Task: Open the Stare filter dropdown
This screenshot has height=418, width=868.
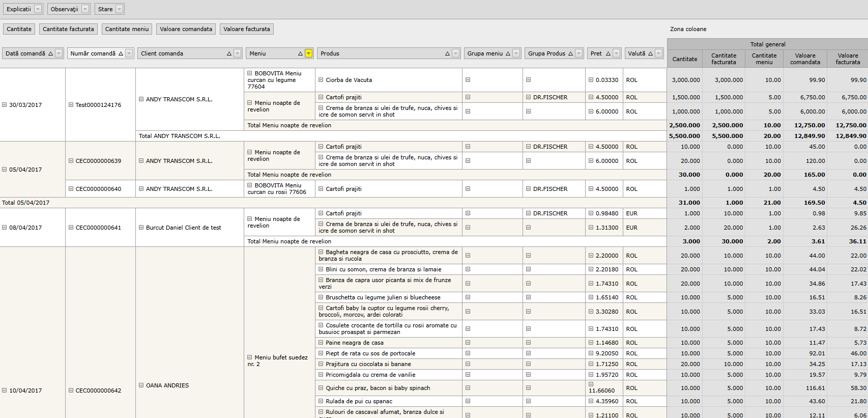Action: tap(119, 9)
